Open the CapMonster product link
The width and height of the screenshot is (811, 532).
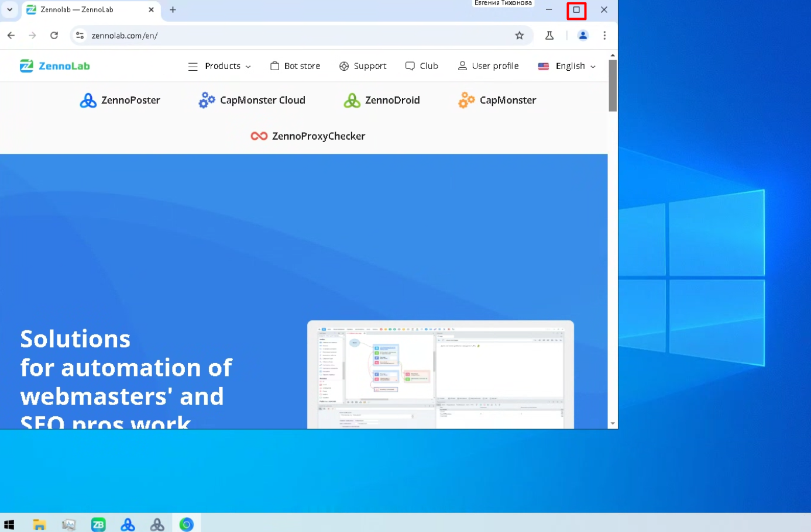point(497,101)
